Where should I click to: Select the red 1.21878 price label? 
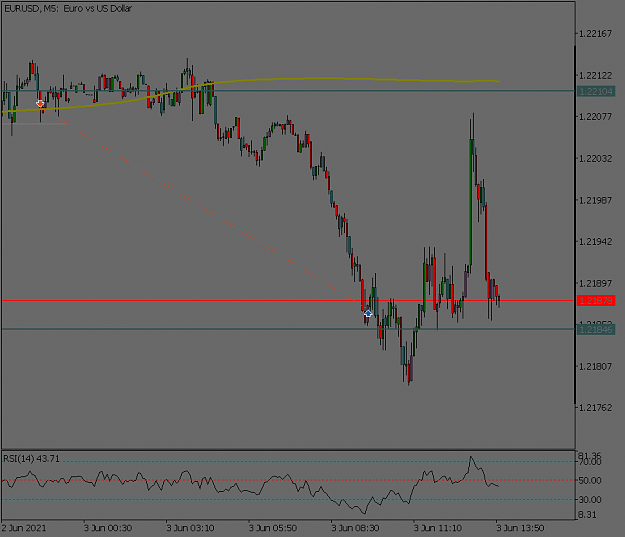click(x=596, y=301)
